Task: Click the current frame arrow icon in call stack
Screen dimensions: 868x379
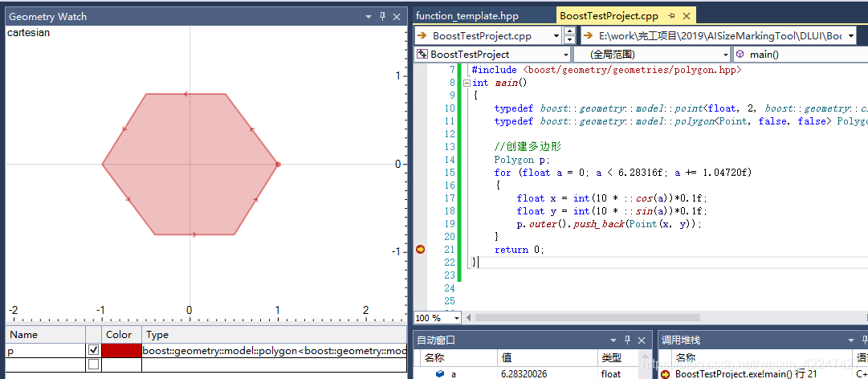Action: pyautogui.click(x=666, y=374)
